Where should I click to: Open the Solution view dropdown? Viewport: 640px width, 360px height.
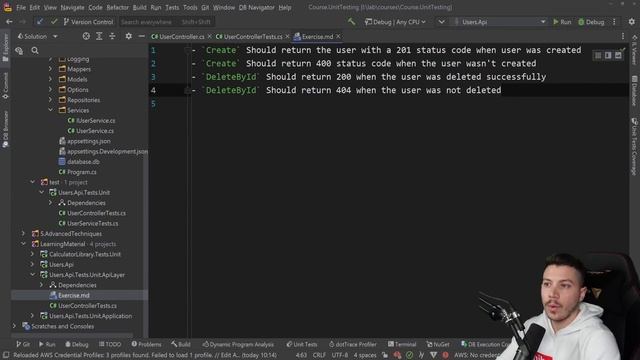coord(38,36)
